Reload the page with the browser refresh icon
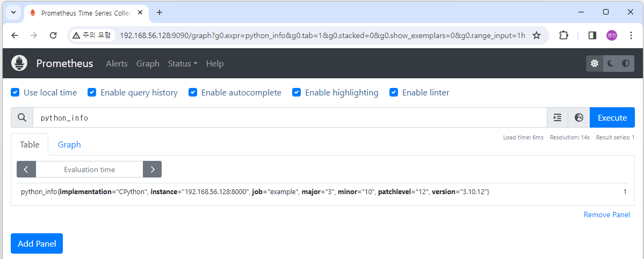The width and height of the screenshot is (644, 259). pos(53,35)
